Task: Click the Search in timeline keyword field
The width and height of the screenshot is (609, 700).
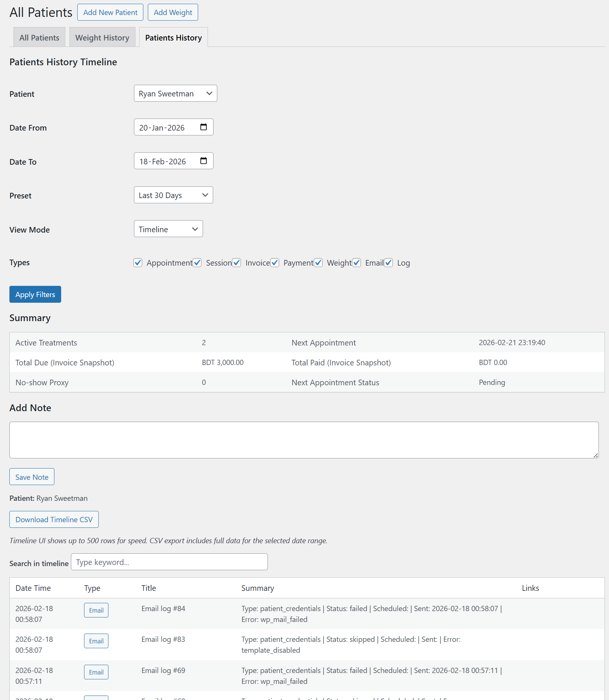Action: pos(169,562)
